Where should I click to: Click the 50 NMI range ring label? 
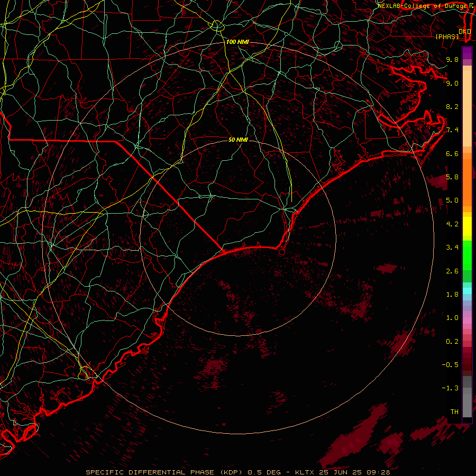[x=238, y=140]
